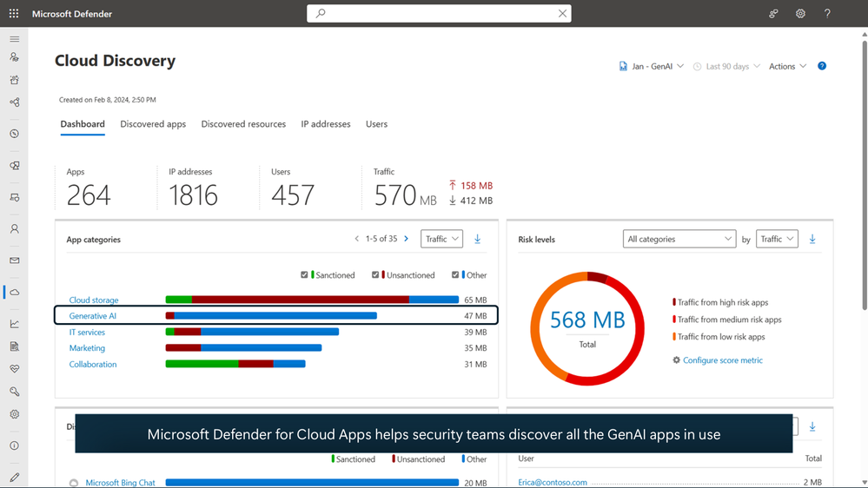This screenshot has width=868, height=488.
Task: Open the incidents sidebar icon
Action: click(15, 80)
